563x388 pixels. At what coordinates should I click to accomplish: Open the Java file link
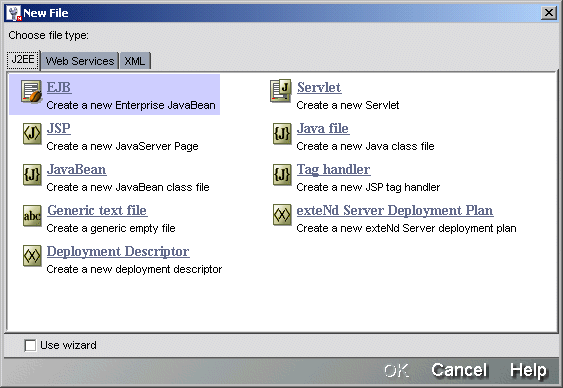(323, 128)
